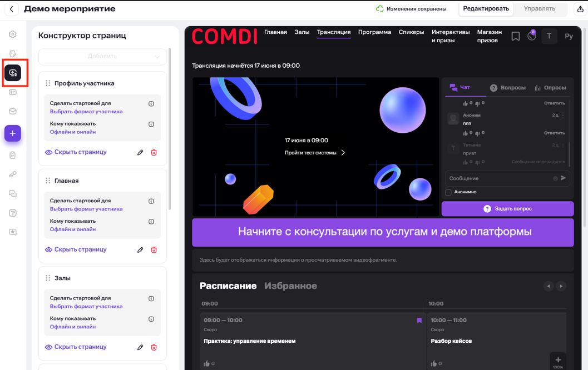The image size is (588, 370).
Task: Click the share/export icon in the top right
Action: point(580,9)
